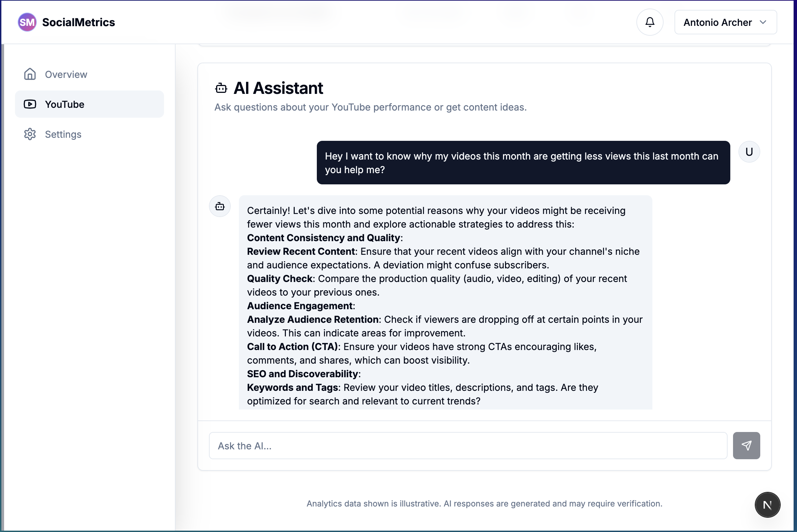Click the 'Ask questions about your YouTube performance' subtitle
The height and width of the screenshot is (532, 797).
pyautogui.click(x=371, y=107)
